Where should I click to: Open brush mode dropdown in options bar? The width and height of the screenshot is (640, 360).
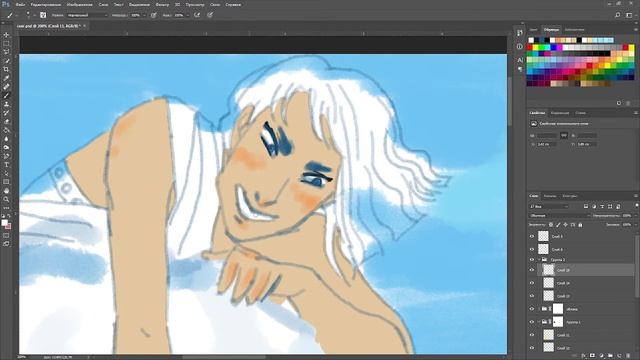pyautogui.click(x=87, y=15)
